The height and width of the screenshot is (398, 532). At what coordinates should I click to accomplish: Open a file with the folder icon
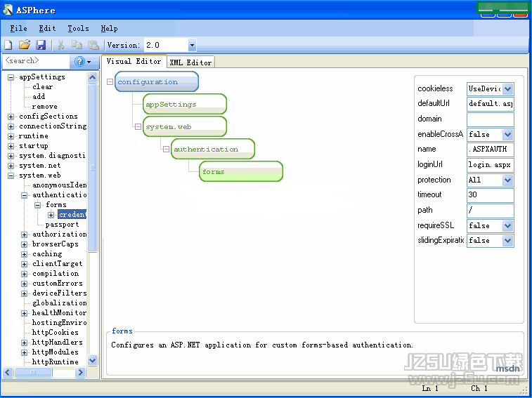coord(25,45)
